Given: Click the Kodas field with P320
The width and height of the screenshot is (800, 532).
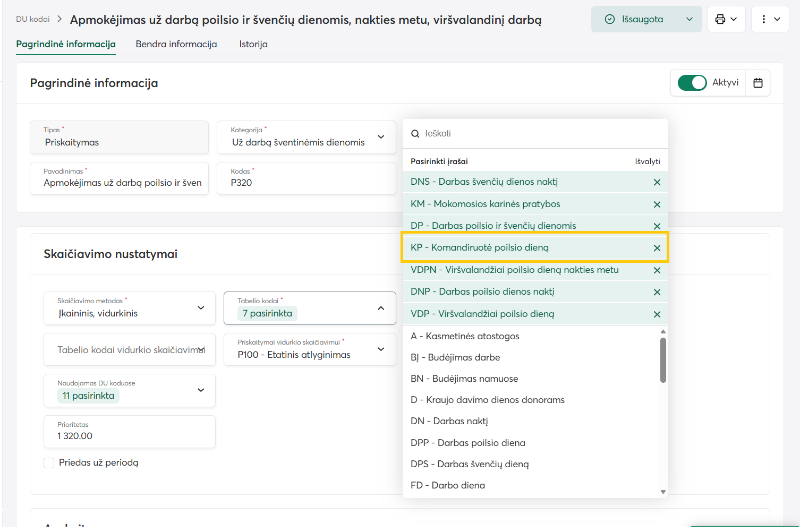Looking at the screenshot, I should (x=307, y=178).
